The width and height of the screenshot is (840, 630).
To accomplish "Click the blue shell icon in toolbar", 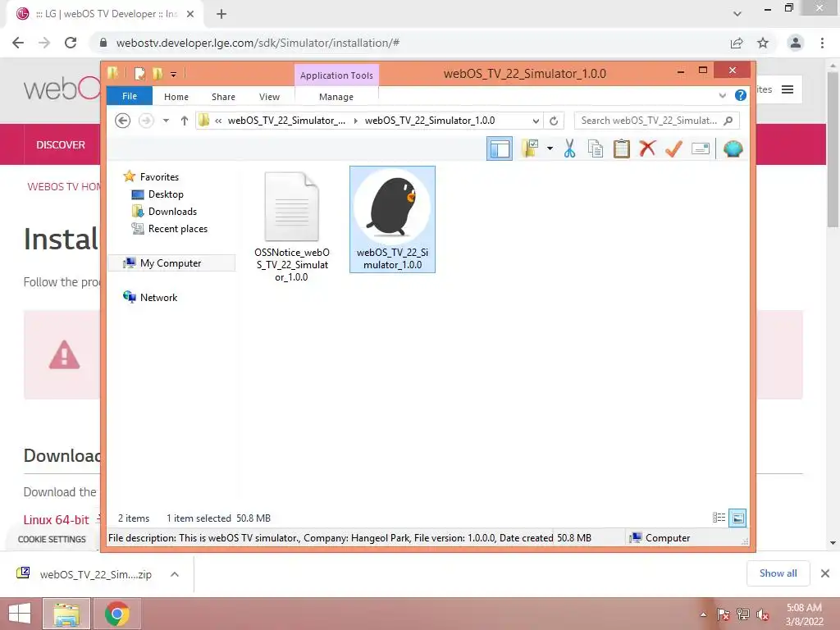I will (733, 148).
